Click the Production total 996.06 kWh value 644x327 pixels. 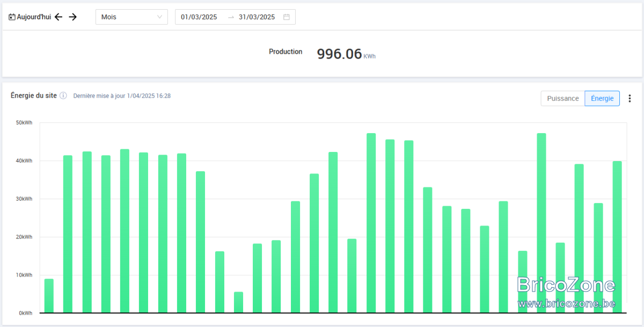point(346,54)
